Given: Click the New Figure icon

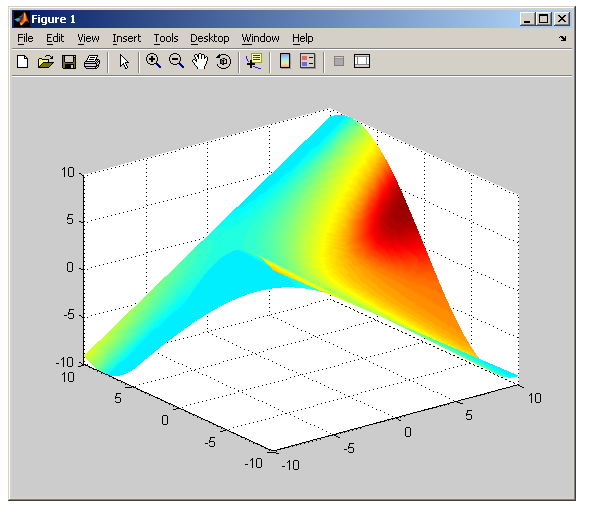Looking at the screenshot, I should tap(23, 61).
